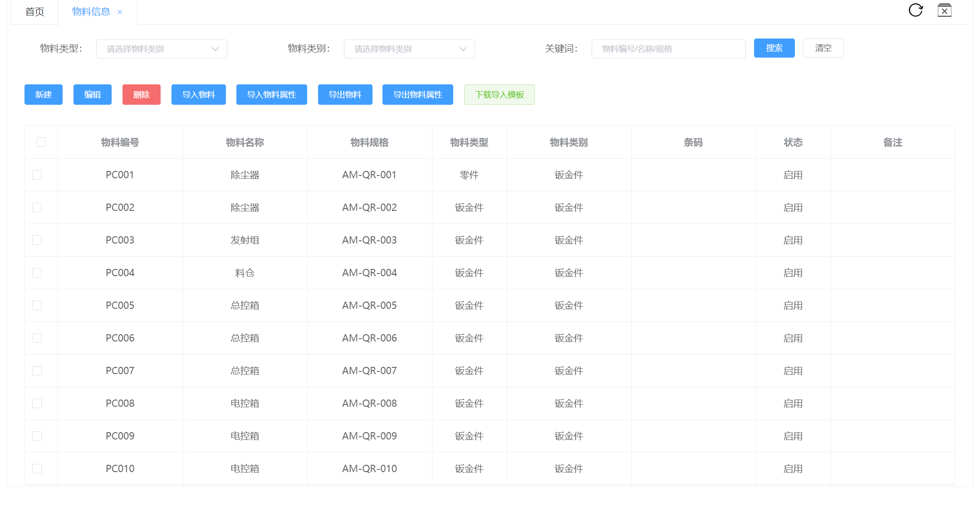Click the 清空 button

click(x=823, y=48)
